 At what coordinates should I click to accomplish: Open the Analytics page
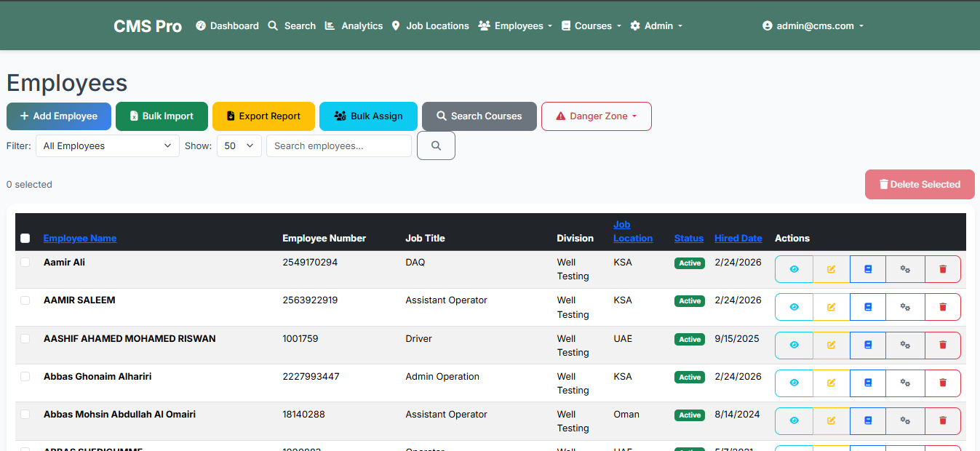[354, 25]
